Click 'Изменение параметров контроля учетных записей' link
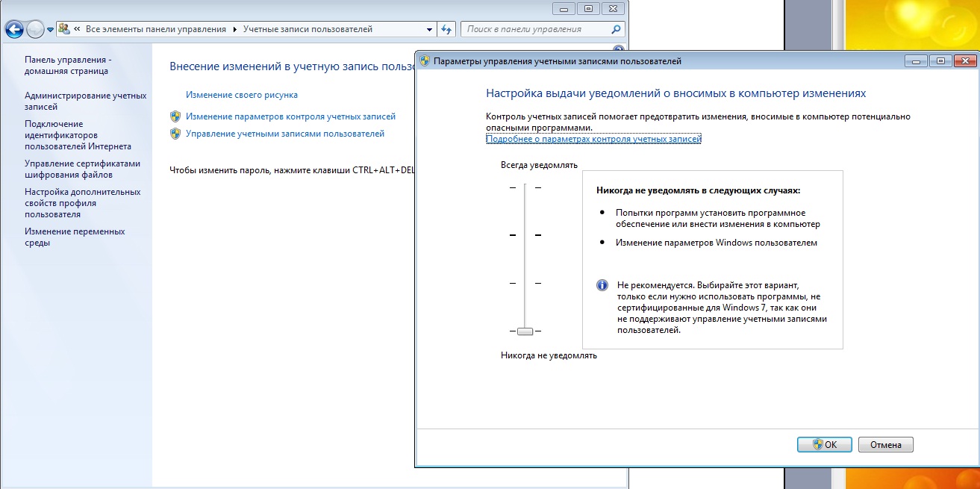Screen dimensions: 980x489 (290, 116)
